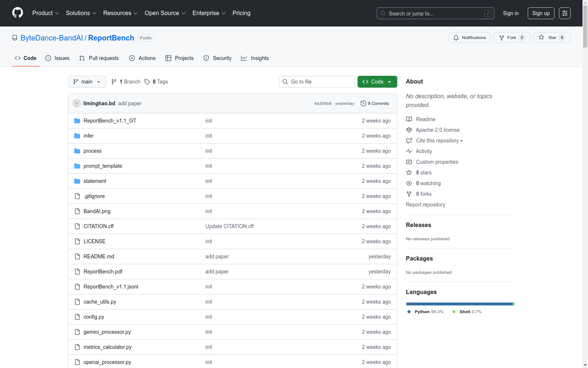Switch to the Actions tab

[142, 58]
